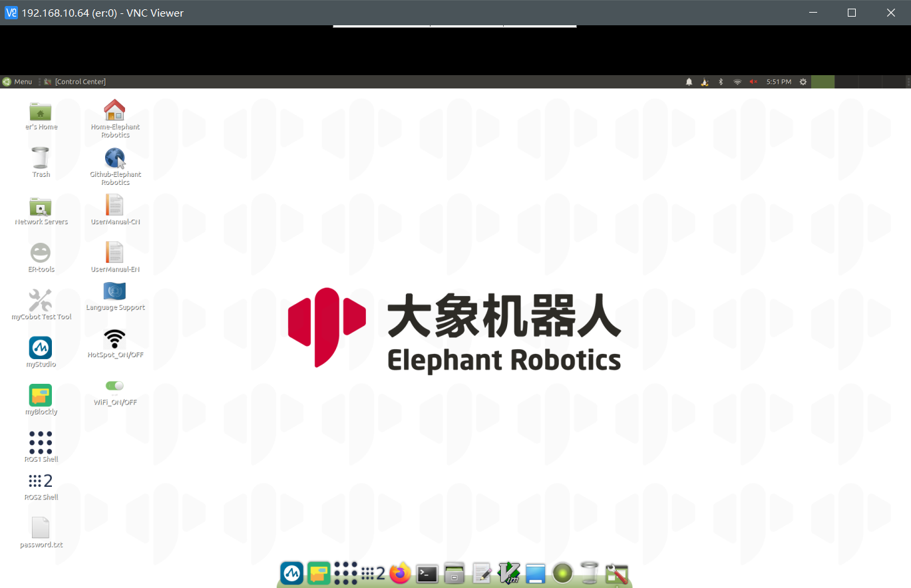Open ER-tools desktop icon
Image resolution: width=911 pixels, height=588 pixels.
click(x=41, y=253)
